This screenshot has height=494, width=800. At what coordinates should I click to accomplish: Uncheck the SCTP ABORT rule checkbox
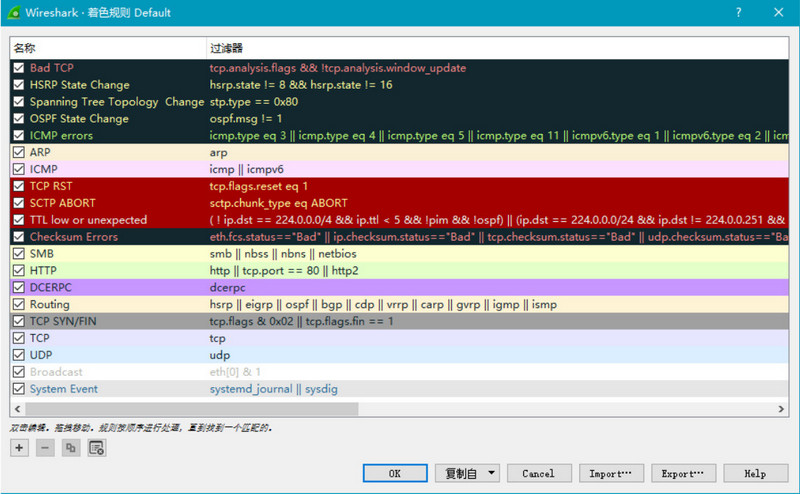pyautogui.click(x=19, y=203)
